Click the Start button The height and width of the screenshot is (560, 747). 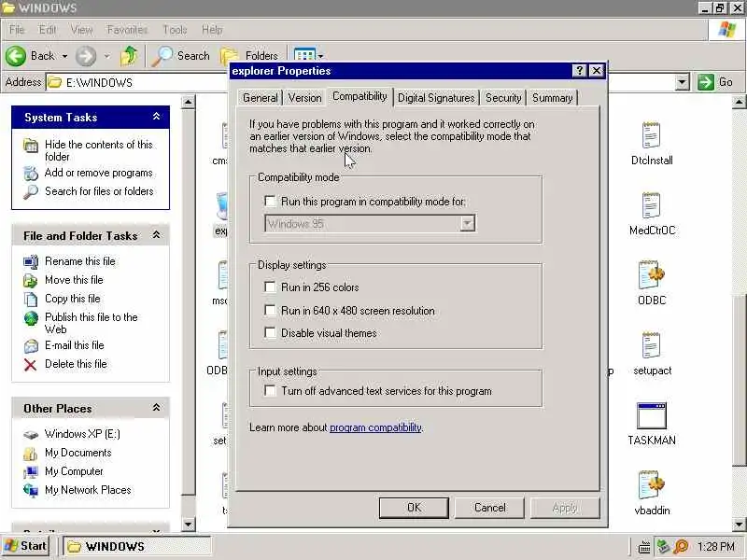(25, 546)
